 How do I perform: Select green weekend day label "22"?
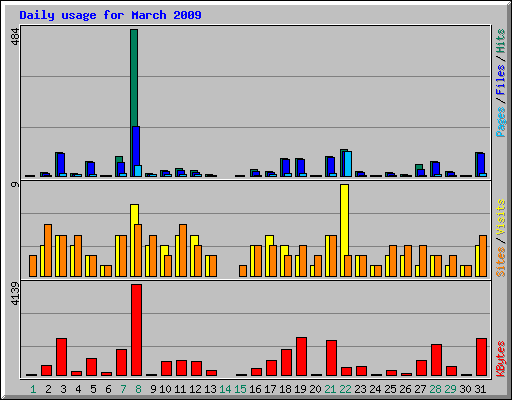pos(345,389)
